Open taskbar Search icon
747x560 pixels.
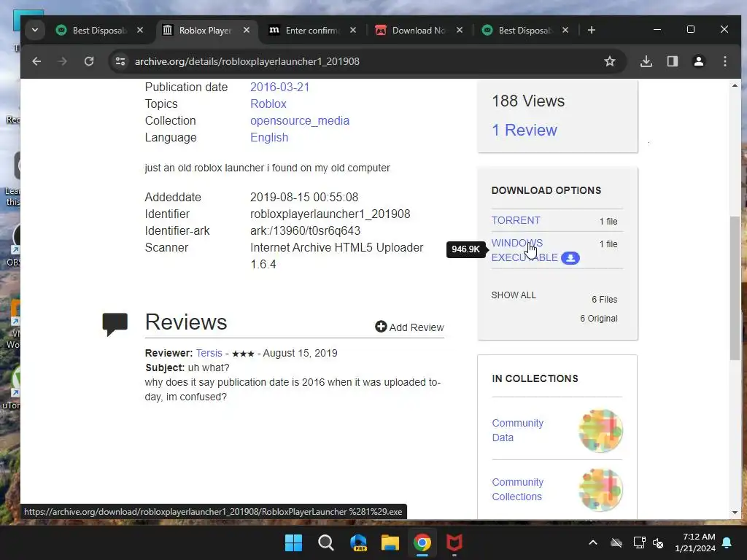coord(326,542)
